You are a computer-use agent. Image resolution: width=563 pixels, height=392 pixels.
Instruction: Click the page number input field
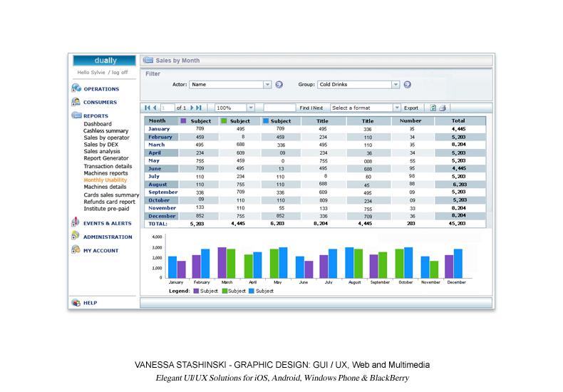coord(167,108)
